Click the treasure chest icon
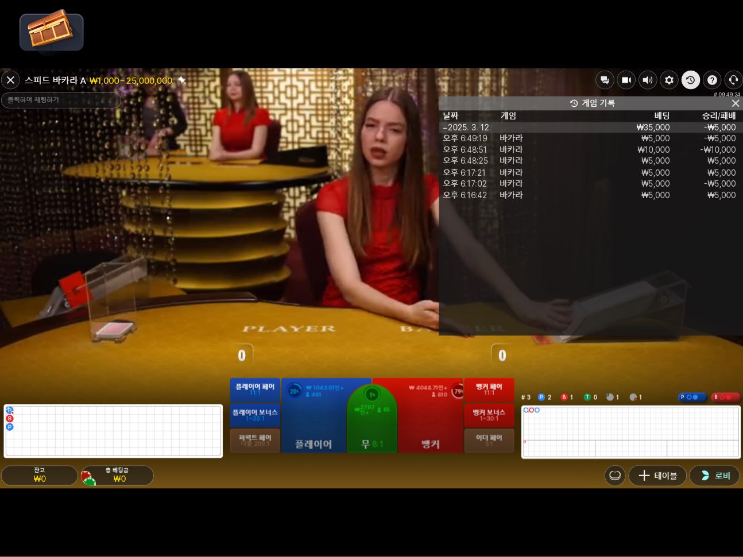This screenshot has width=743, height=560. coord(51,31)
